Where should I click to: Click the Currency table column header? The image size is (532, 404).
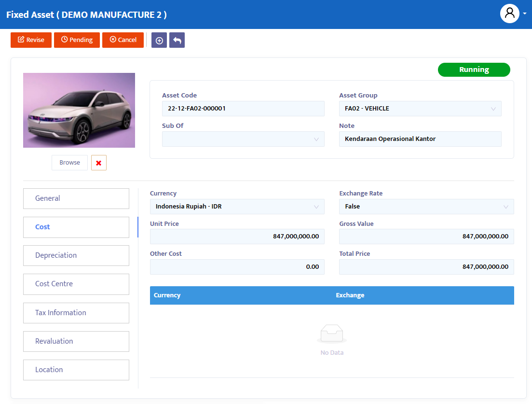[x=167, y=295]
